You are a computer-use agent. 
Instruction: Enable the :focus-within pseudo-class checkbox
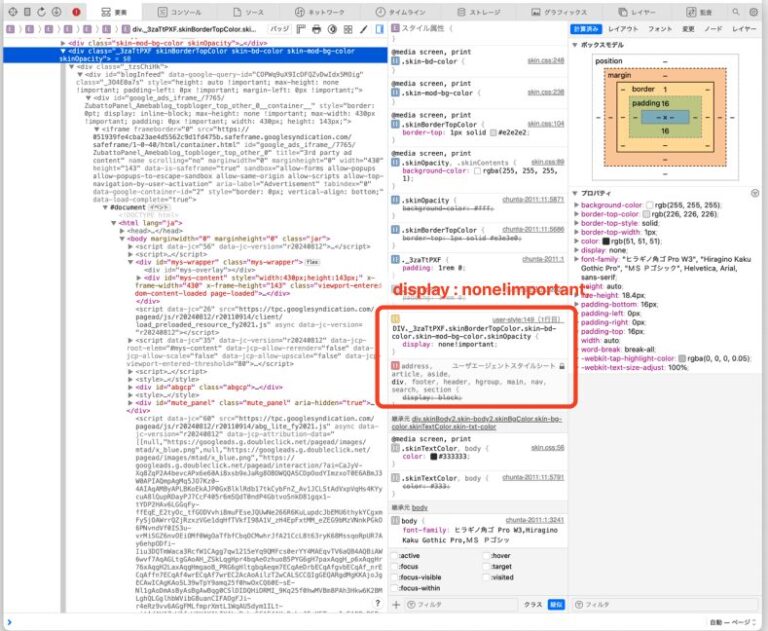[x=394, y=588]
